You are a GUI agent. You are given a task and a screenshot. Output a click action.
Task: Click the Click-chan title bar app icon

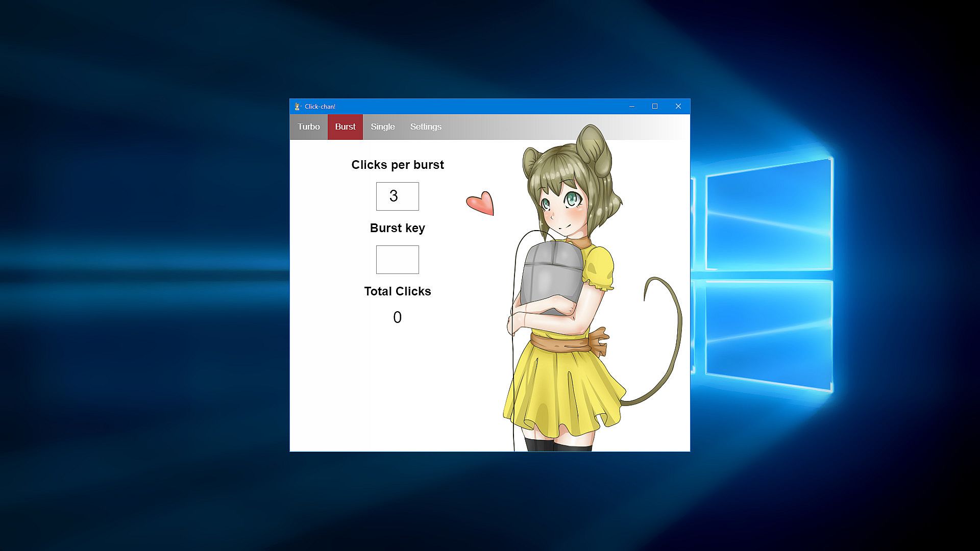tap(298, 107)
